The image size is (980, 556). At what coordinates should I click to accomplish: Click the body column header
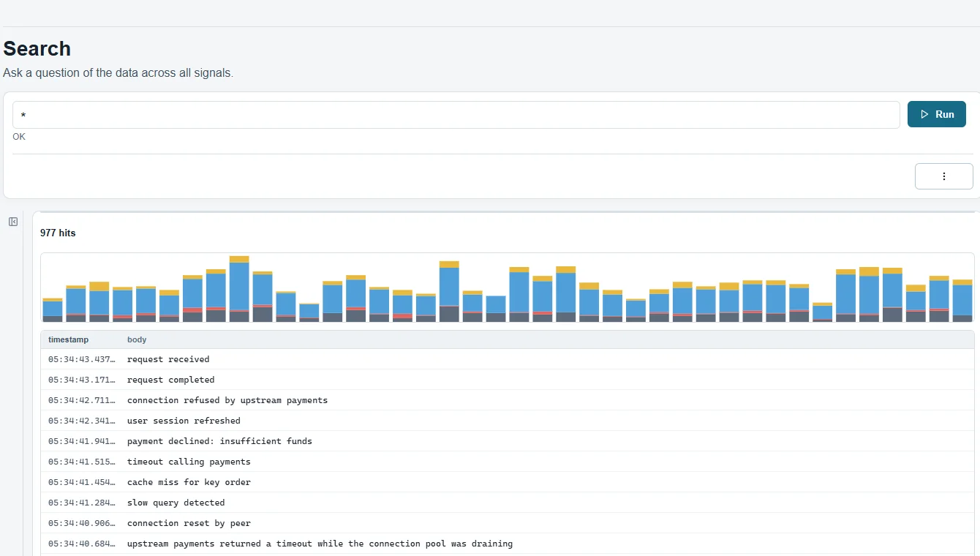137,339
